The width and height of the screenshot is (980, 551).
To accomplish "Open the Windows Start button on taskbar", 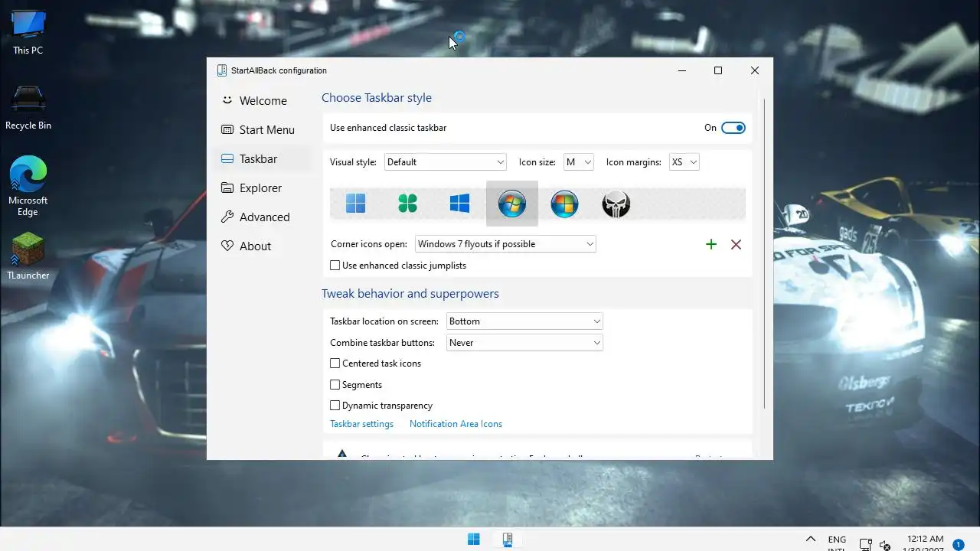I will pyautogui.click(x=474, y=540).
